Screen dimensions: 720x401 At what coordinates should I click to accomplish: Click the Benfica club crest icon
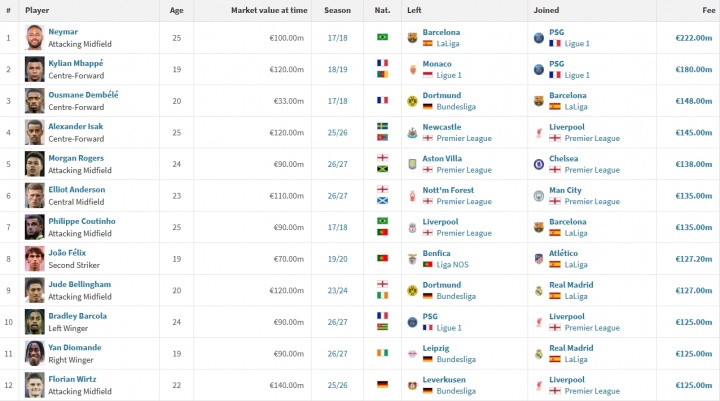(x=412, y=259)
